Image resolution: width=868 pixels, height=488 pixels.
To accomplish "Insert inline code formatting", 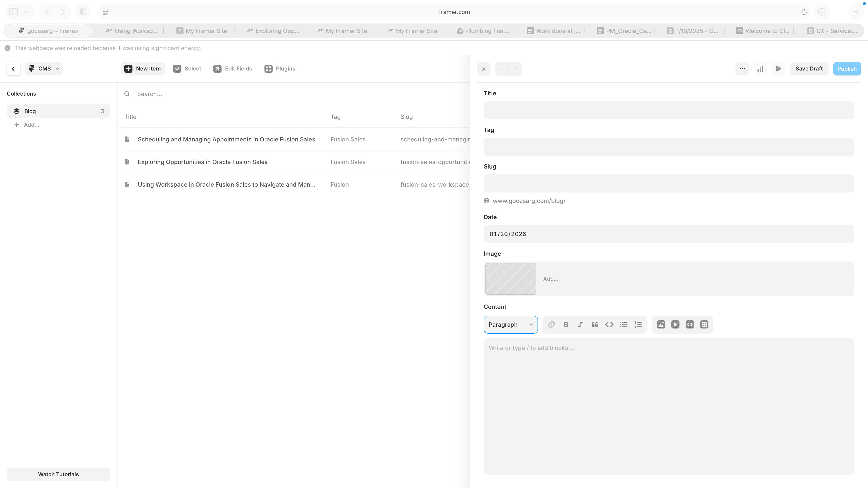I will 609,325.
